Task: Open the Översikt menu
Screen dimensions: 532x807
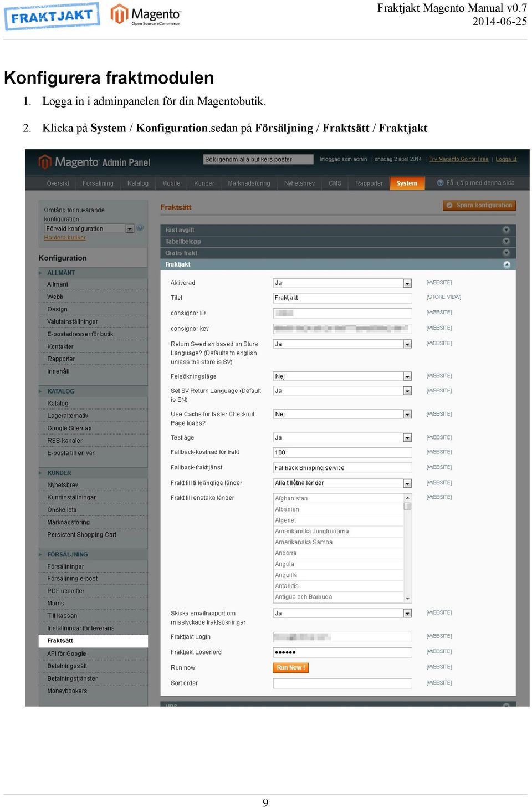Action: 58,183
